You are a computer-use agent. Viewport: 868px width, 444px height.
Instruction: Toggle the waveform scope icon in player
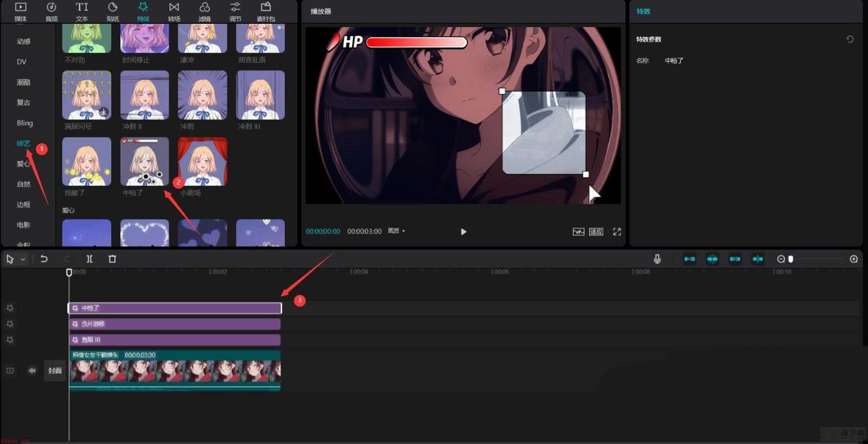coord(578,231)
